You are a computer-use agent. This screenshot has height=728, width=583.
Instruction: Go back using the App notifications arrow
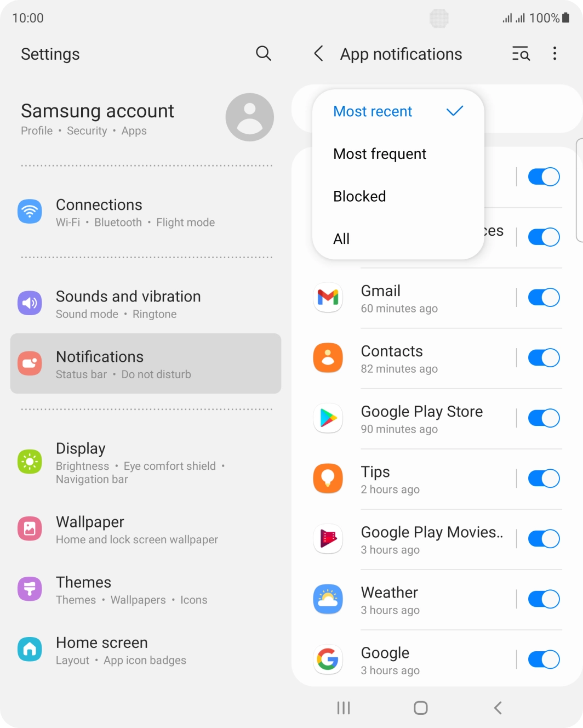318,53
